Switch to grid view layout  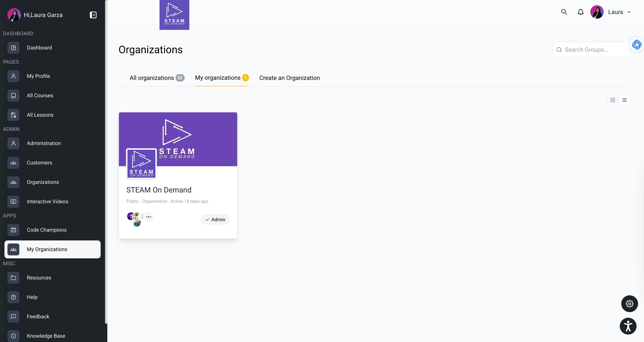613,100
